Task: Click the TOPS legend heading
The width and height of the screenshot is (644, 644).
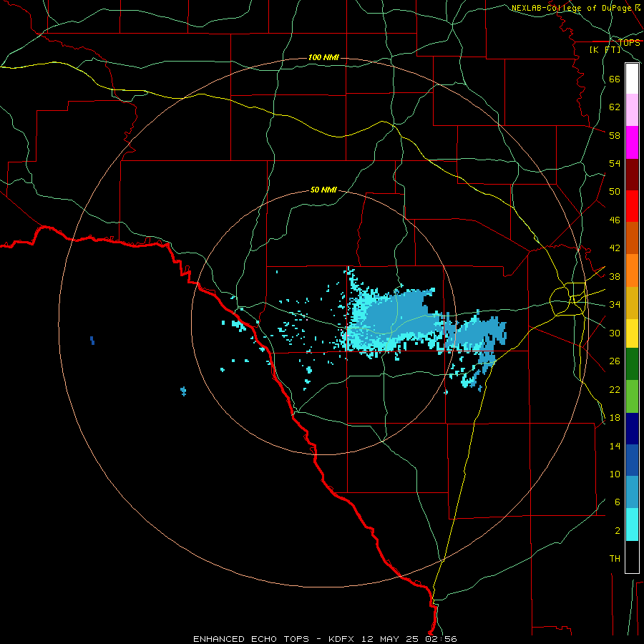Action: [x=629, y=42]
